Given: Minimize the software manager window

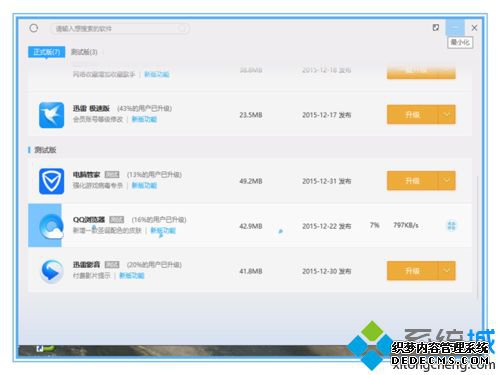Looking at the screenshot, I should pyautogui.click(x=455, y=27).
